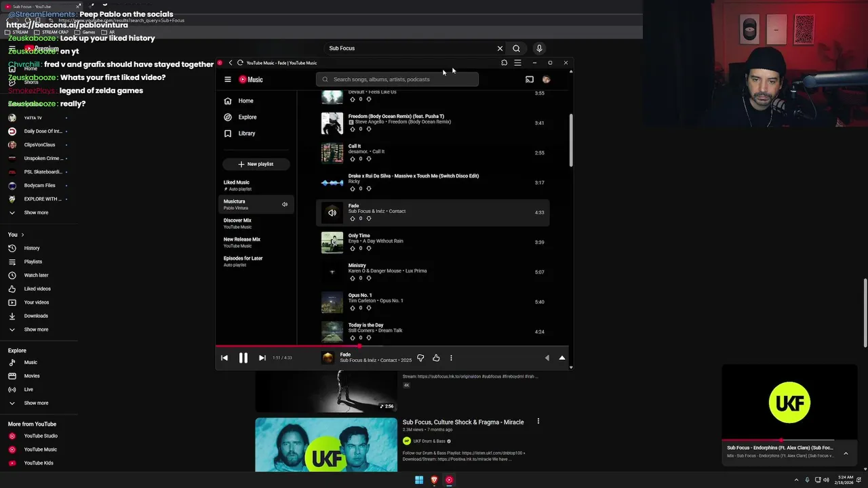Expand the now playing player page
The width and height of the screenshot is (868, 488).
tap(562, 358)
